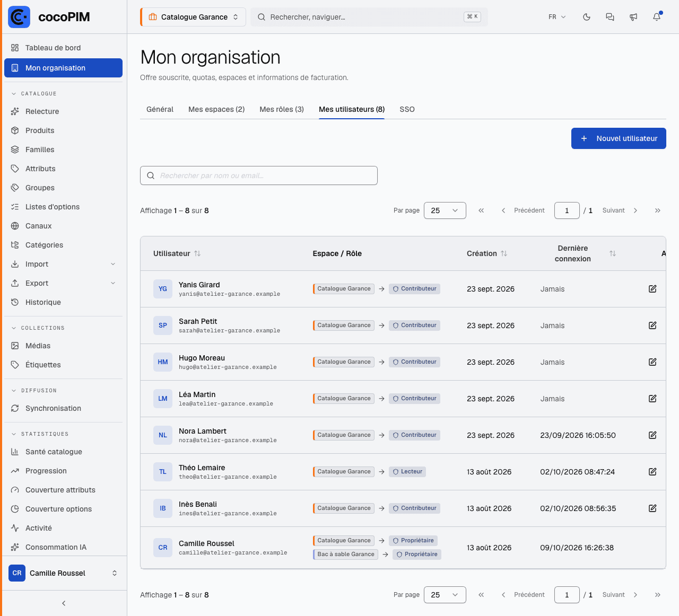Click the top Suivant pagination button
Viewport: 679px width, 616px height.
(620, 210)
